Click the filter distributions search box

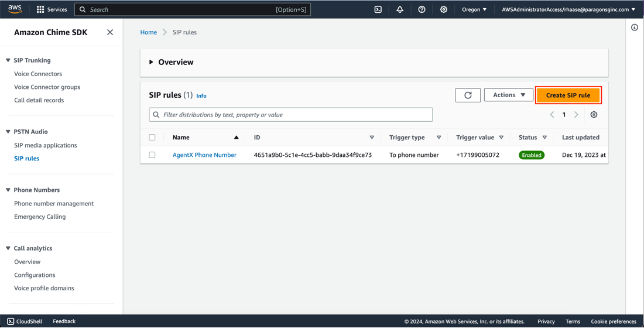pyautogui.click(x=291, y=115)
